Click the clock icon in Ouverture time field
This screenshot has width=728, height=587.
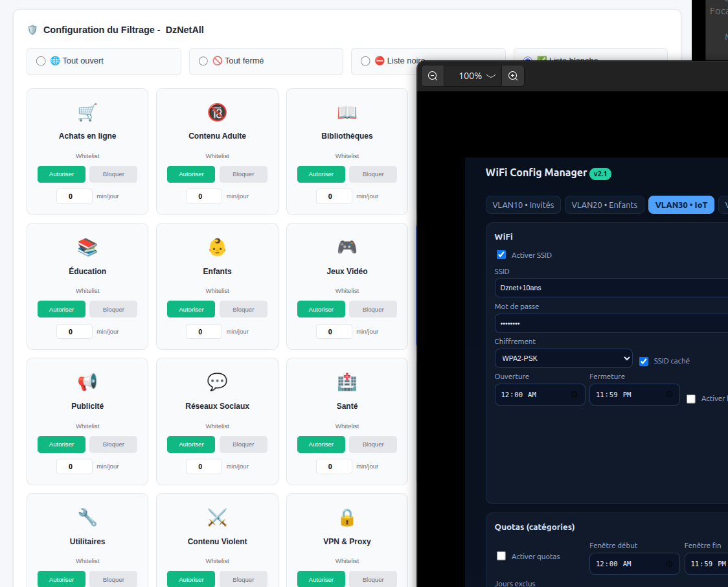pos(574,395)
